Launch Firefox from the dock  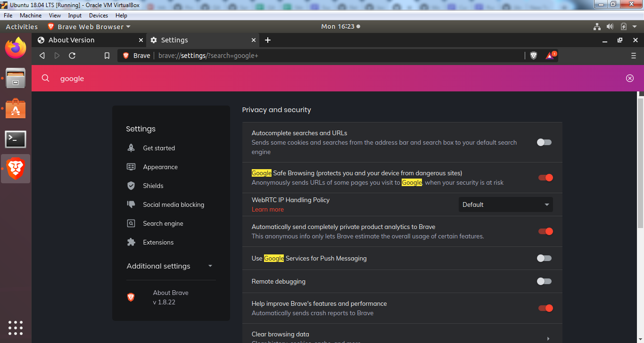coord(16,48)
